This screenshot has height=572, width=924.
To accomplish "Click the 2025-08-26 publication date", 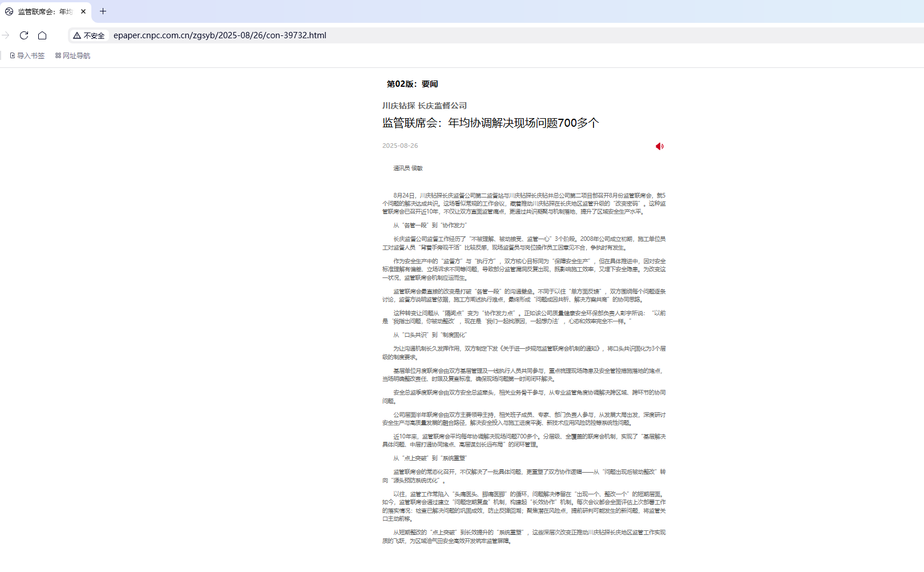I will 400,146.
